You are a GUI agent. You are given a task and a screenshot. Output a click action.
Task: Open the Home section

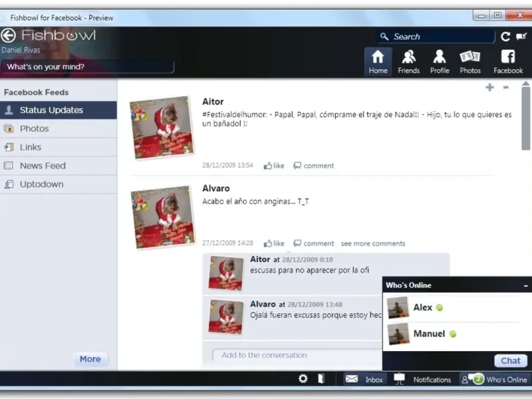(x=378, y=62)
